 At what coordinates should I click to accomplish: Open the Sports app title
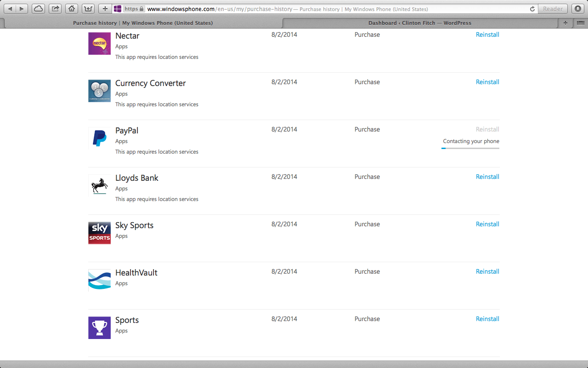(127, 320)
